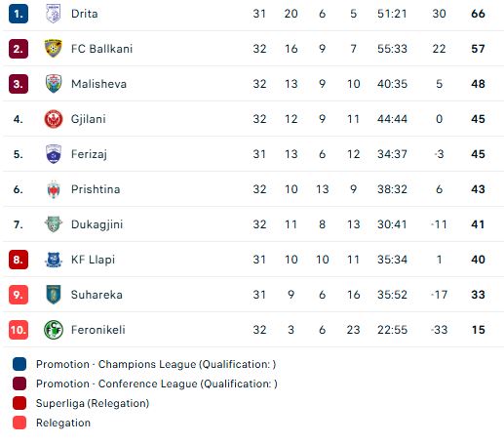Click the Ferizaj club badge
The image size is (504, 444).
[x=54, y=154]
